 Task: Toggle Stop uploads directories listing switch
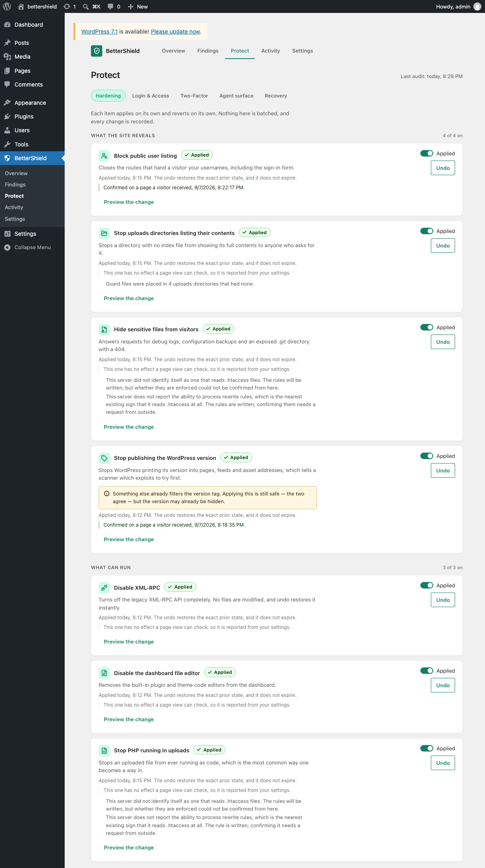[x=427, y=231]
